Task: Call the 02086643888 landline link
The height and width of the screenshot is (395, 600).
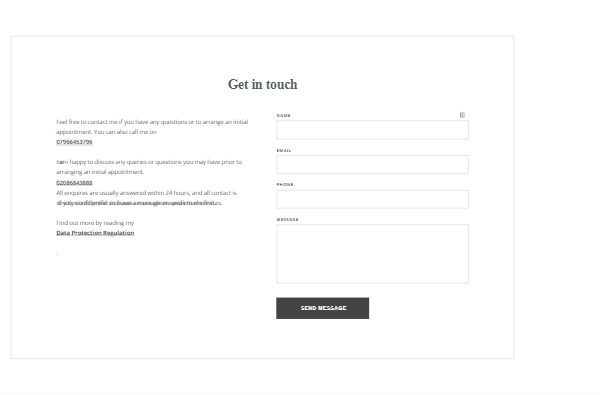Action: point(74,183)
